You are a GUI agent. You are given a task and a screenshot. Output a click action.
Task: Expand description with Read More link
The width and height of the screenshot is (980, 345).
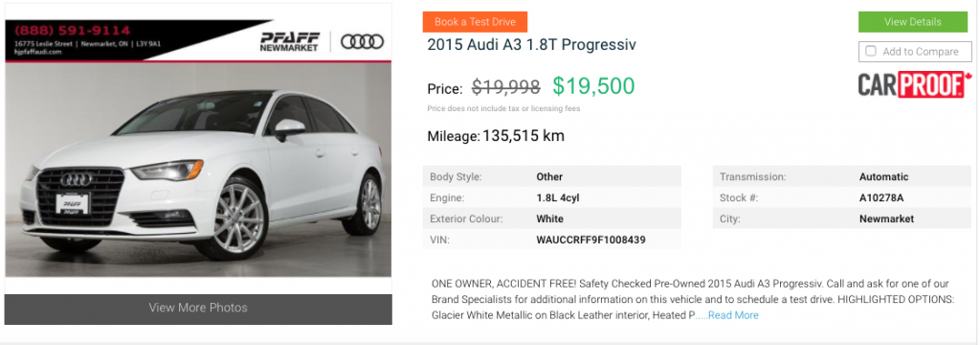coord(733,315)
